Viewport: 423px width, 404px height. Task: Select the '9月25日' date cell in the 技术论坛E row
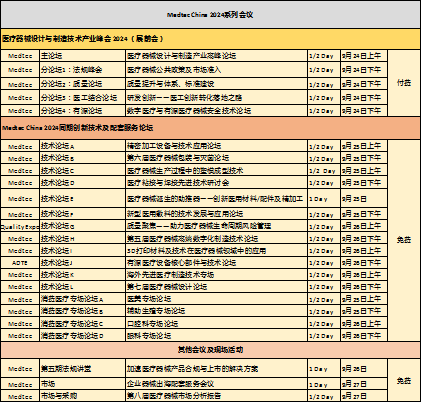(364, 199)
